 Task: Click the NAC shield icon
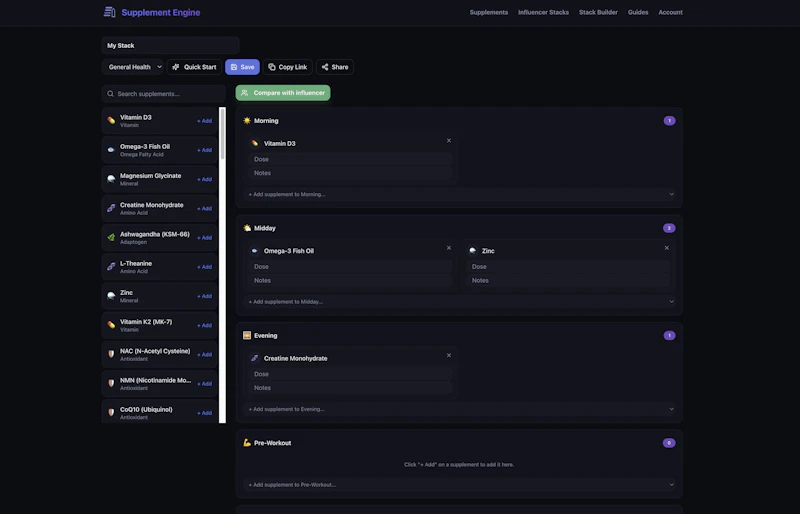coord(111,354)
